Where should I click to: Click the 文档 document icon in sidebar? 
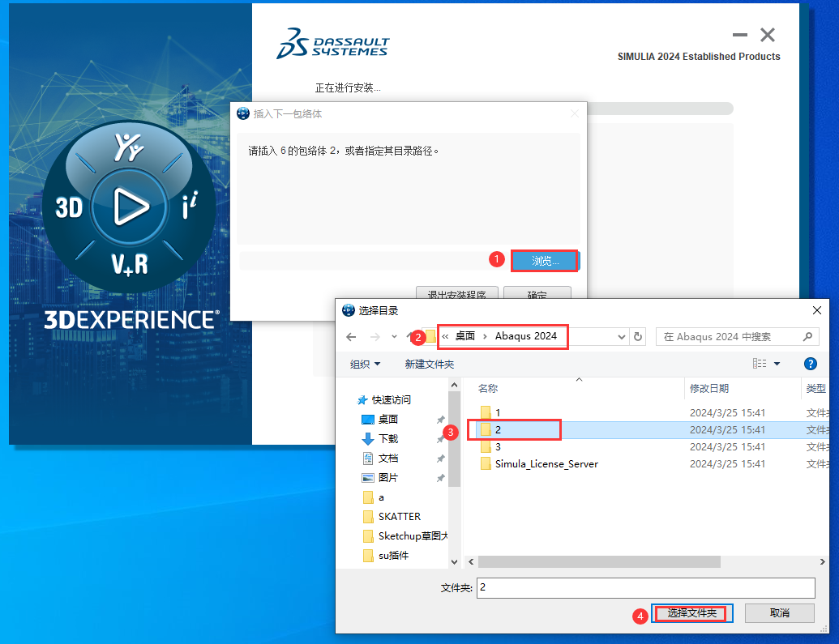tap(368, 458)
